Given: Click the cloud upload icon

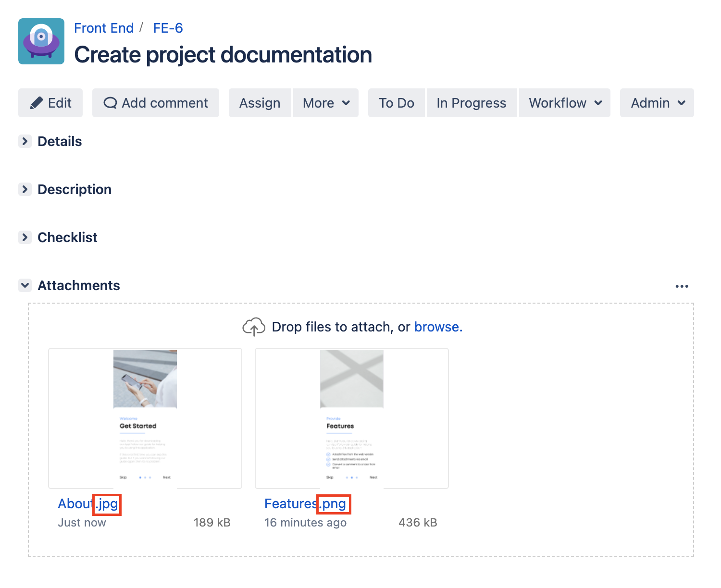Looking at the screenshot, I should point(254,327).
